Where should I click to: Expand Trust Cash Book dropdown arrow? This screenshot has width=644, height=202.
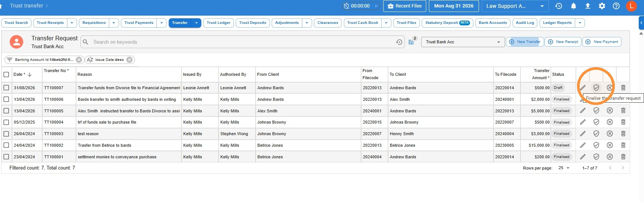[387, 23]
